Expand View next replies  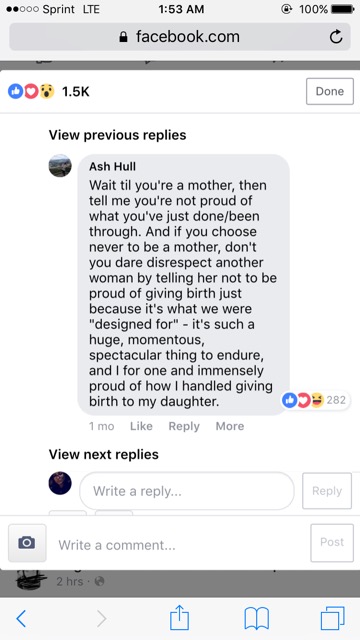click(x=103, y=454)
